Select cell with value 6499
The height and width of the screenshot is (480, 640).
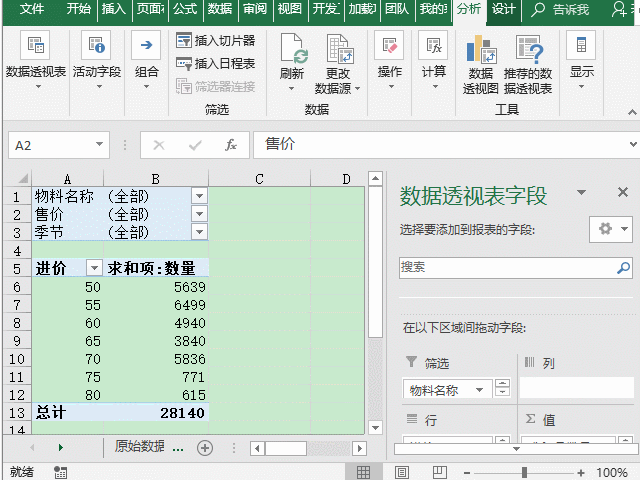pos(156,305)
